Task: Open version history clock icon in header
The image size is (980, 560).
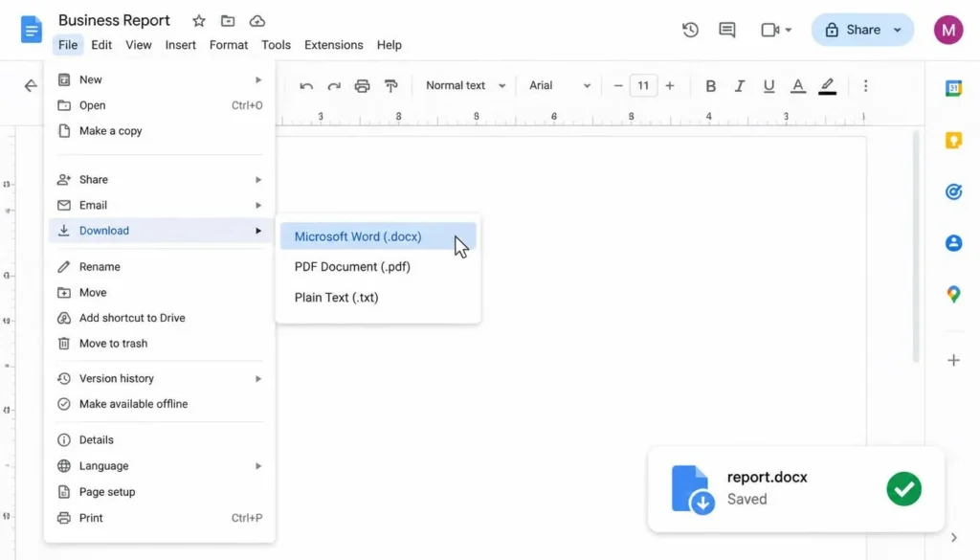Action: point(690,30)
